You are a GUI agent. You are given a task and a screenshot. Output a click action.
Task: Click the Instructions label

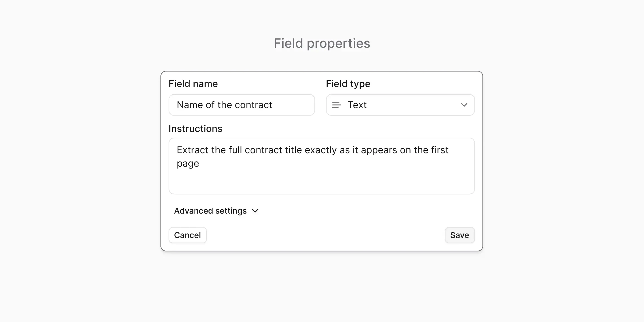click(195, 129)
